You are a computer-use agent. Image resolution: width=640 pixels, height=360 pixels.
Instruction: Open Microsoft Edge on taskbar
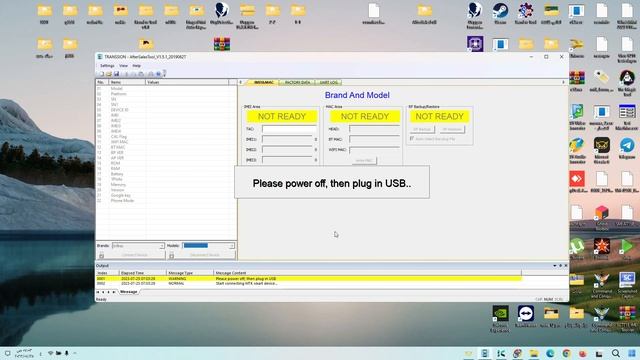[550, 353]
